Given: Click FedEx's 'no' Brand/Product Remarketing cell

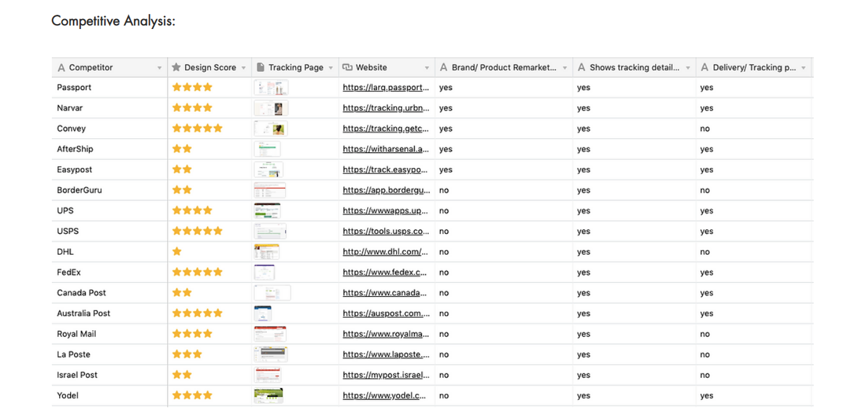Looking at the screenshot, I should [x=504, y=272].
